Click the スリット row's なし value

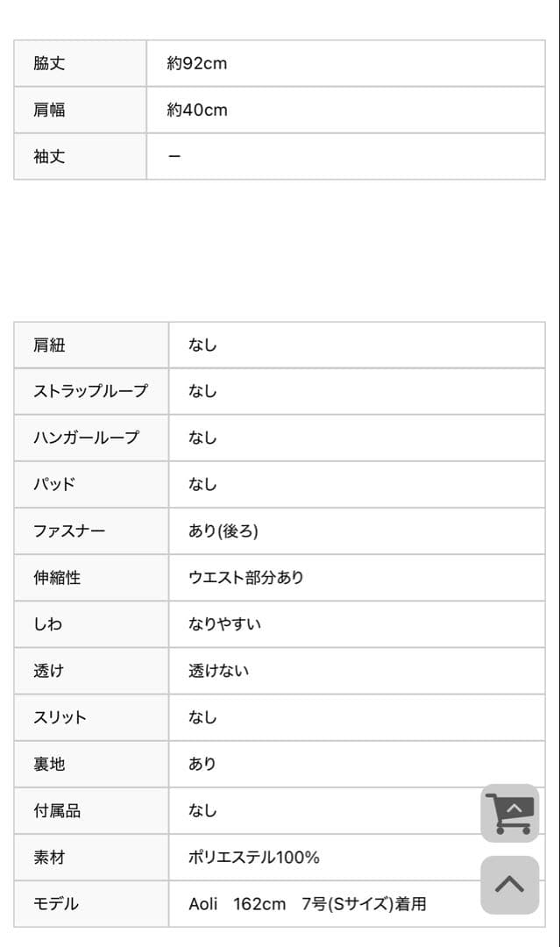tap(201, 716)
